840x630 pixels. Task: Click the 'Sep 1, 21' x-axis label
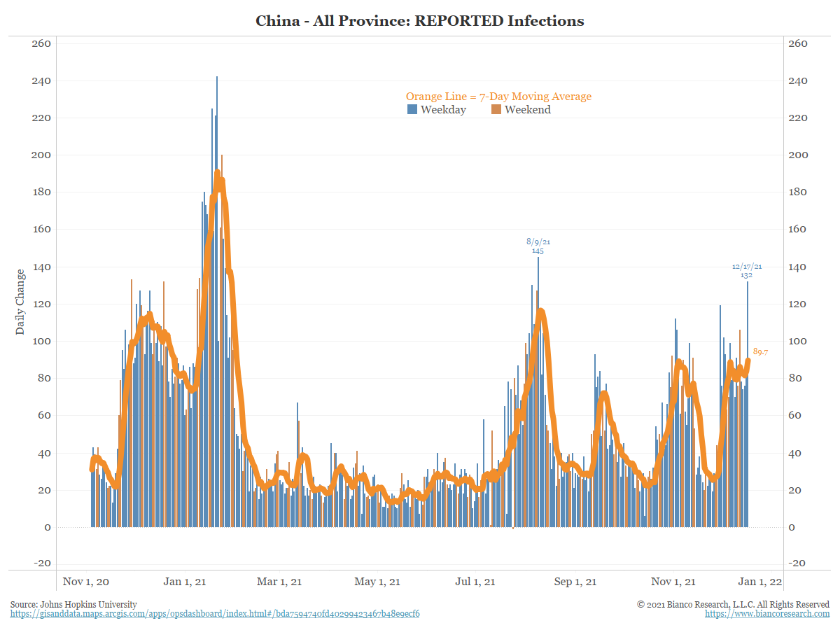click(574, 582)
